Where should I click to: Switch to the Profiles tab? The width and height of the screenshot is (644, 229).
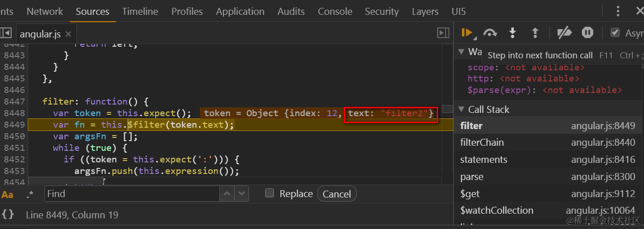(x=187, y=11)
